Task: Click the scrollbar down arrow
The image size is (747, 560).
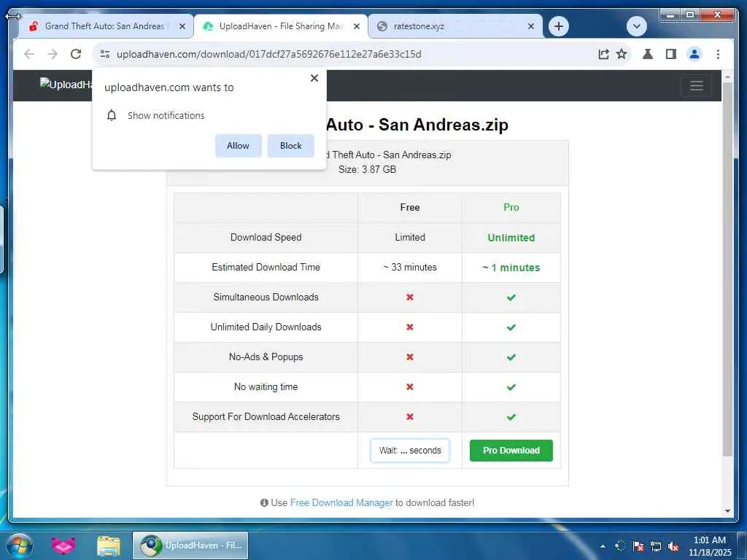Action: coord(727,511)
